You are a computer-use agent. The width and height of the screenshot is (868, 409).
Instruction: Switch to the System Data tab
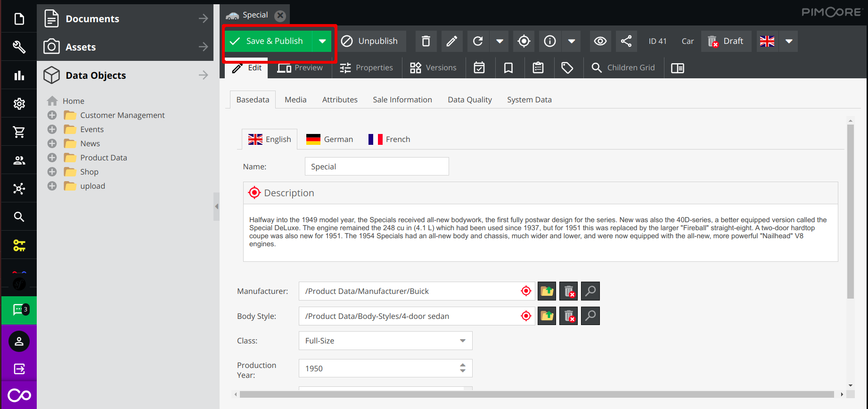[529, 100]
